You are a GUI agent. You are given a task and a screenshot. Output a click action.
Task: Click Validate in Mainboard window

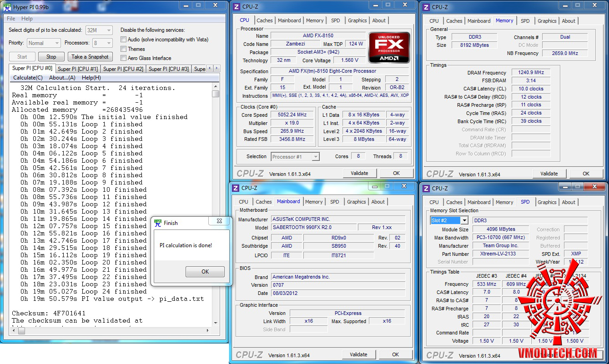(x=359, y=354)
